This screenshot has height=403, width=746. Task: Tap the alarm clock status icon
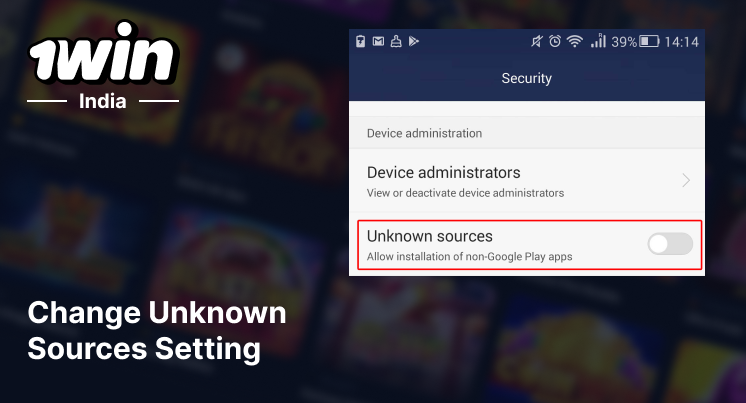555,41
